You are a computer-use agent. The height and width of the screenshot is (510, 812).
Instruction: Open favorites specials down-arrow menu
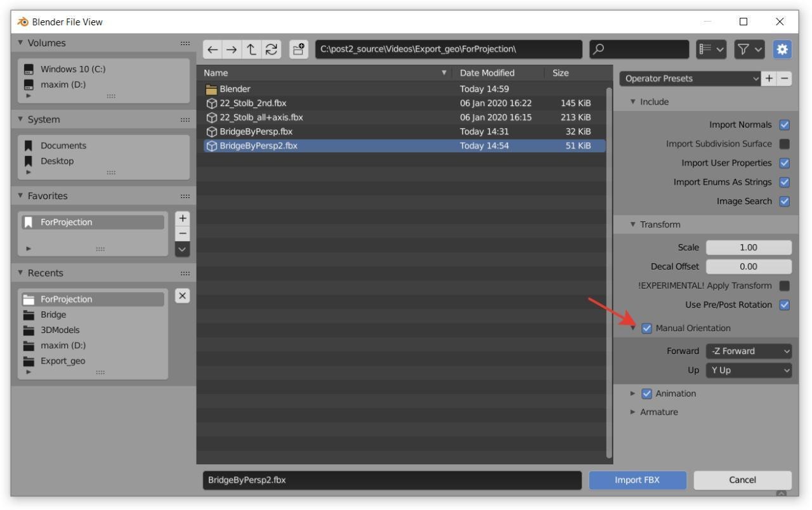182,249
